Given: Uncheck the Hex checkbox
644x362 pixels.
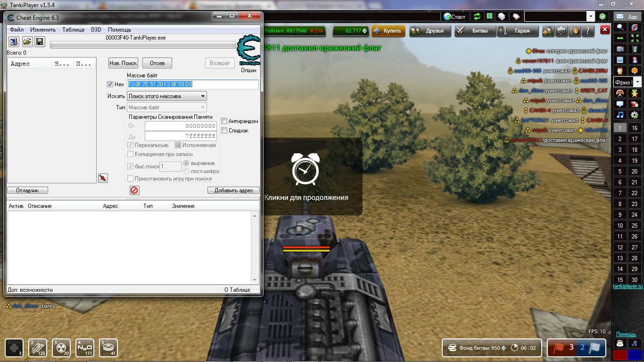Looking at the screenshot, I should click(x=110, y=84).
